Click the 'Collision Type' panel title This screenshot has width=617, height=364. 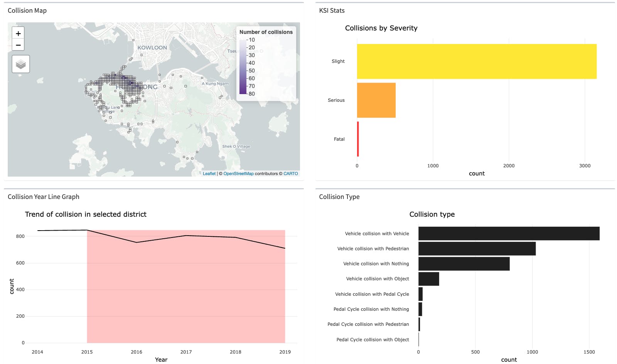coord(339,197)
